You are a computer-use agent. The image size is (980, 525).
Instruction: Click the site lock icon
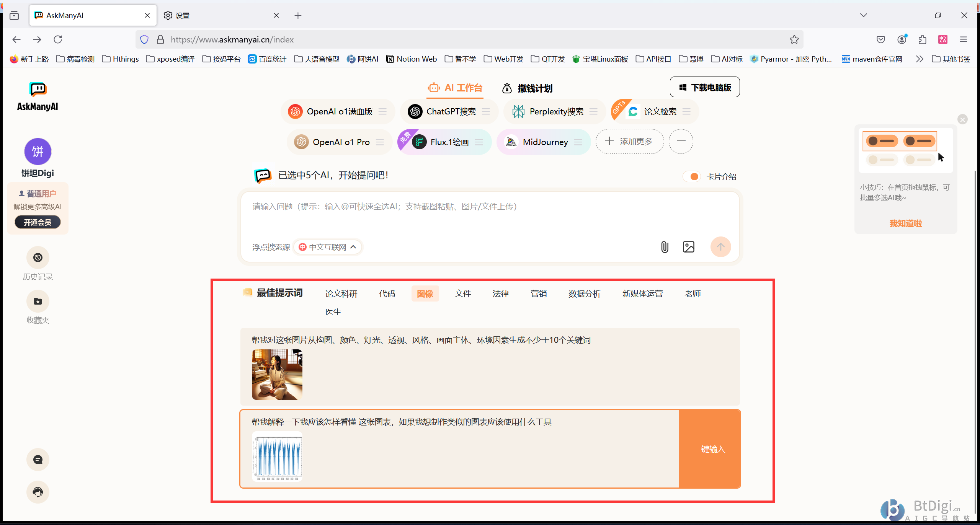pyautogui.click(x=160, y=39)
